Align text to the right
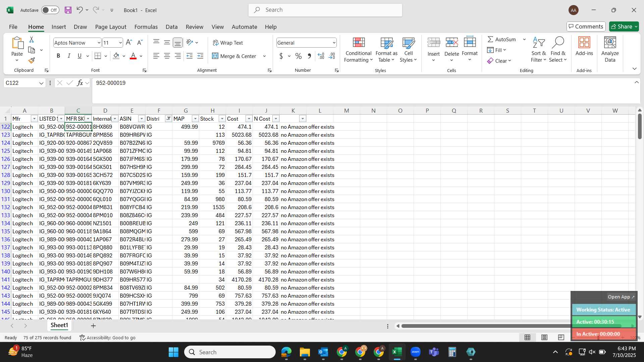The image size is (644, 362). (x=178, y=56)
